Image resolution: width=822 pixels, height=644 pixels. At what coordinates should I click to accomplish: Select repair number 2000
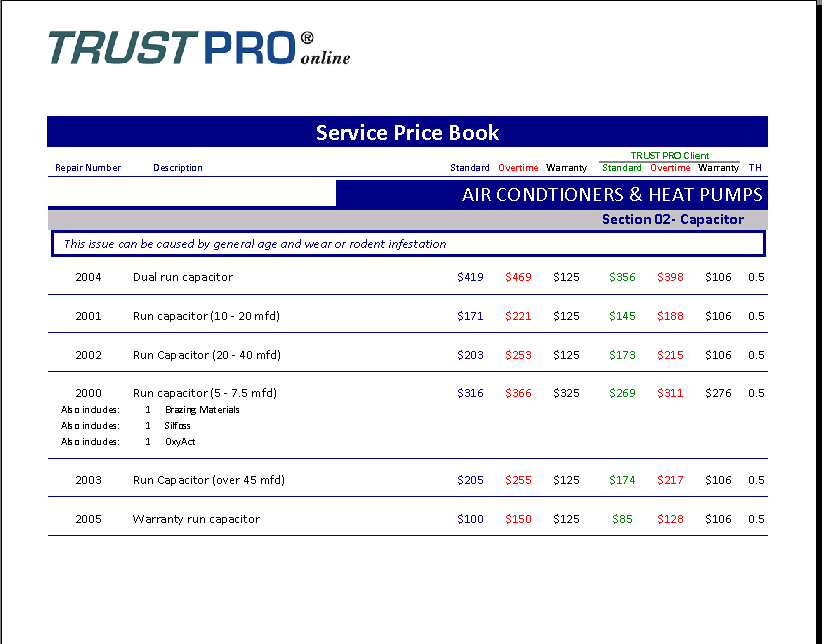88,393
